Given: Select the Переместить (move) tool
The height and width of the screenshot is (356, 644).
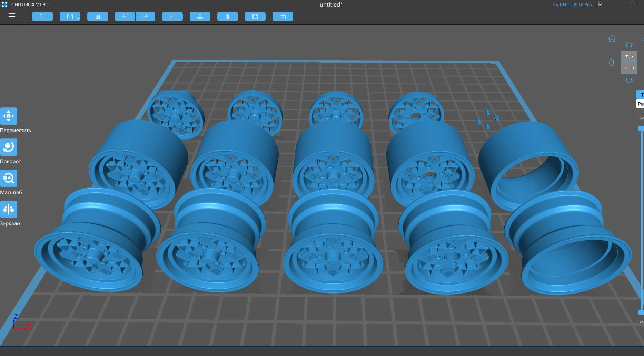Looking at the screenshot, I should pos(9,116).
